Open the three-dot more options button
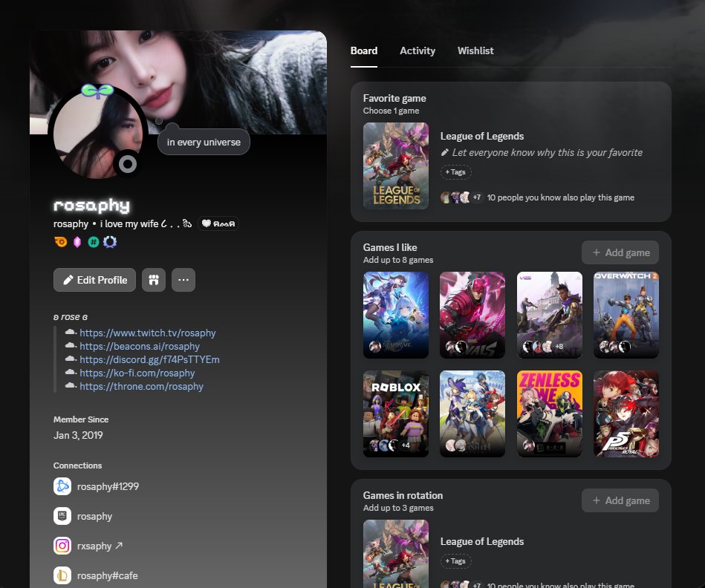The image size is (705, 588). coord(183,280)
